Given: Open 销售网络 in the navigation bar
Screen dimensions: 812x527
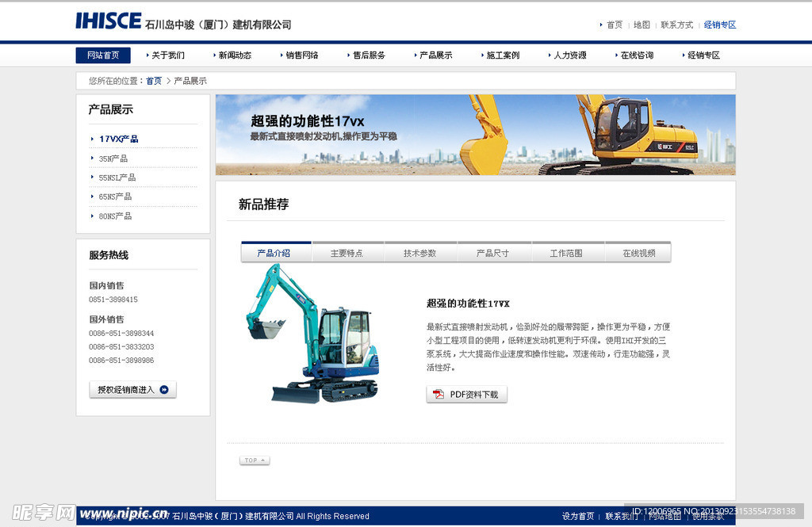Looking at the screenshot, I should (301, 55).
